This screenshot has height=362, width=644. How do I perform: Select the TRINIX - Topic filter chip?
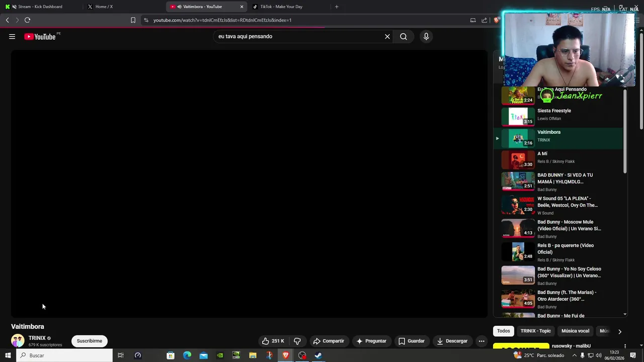coord(535,331)
